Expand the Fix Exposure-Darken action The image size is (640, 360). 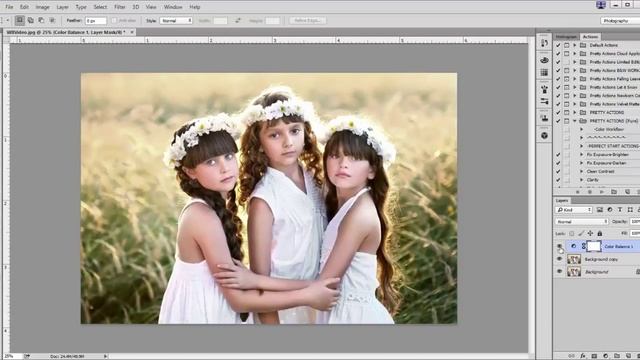[582, 163]
